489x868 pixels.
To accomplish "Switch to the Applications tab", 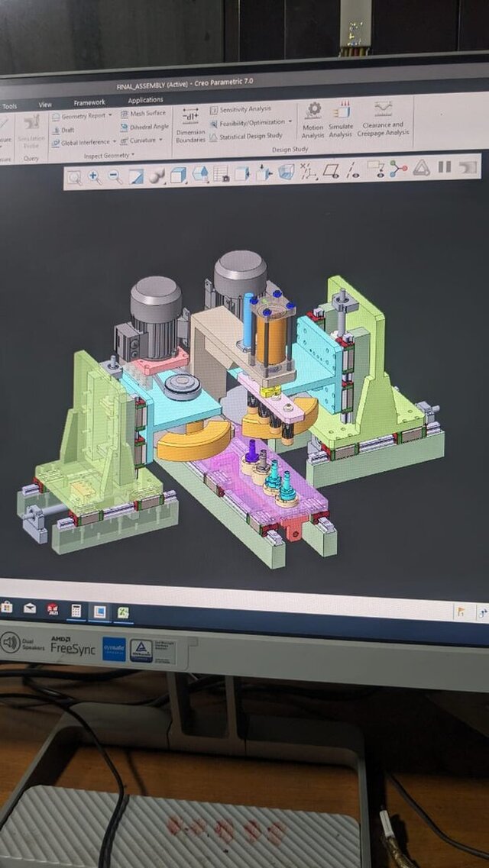I will tap(146, 100).
